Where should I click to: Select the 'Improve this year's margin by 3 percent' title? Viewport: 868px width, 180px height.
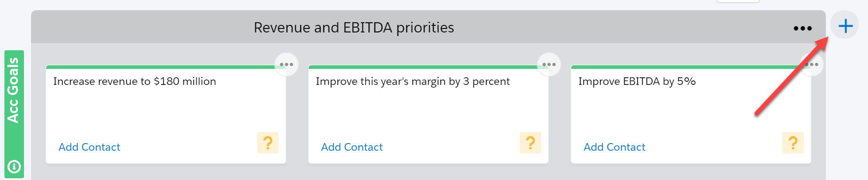[x=413, y=82]
